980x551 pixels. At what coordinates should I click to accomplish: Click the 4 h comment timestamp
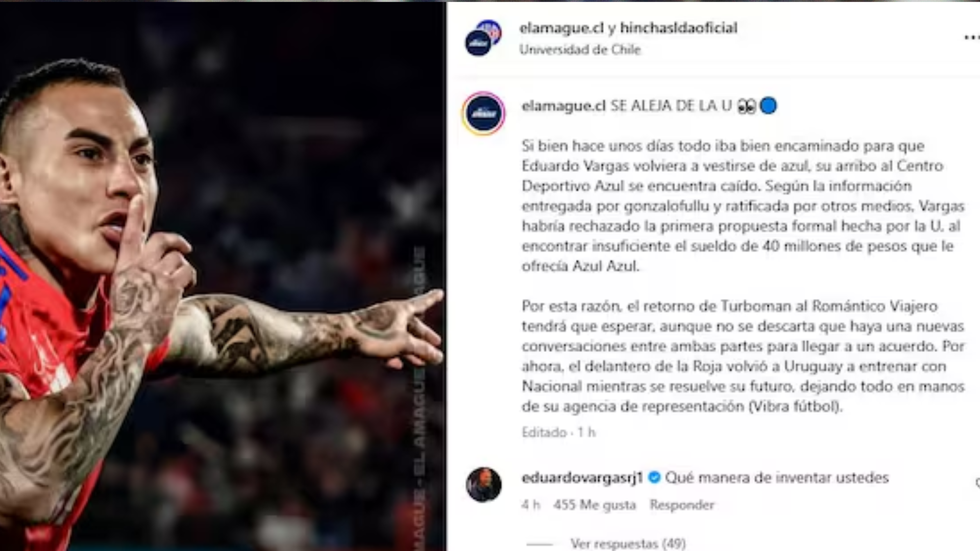(x=531, y=505)
